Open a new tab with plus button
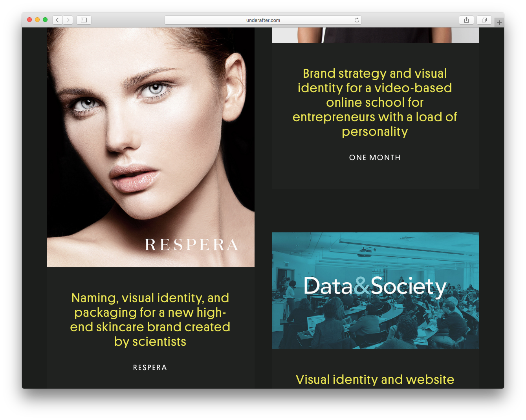This screenshot has height=420, width=526. coord(499,22)
